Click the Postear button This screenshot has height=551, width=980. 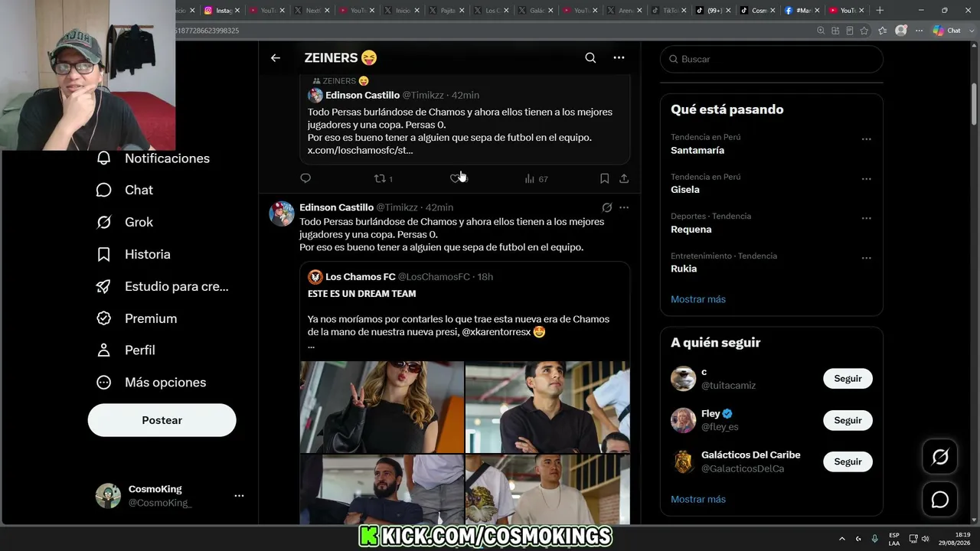[x=162, y=420]
